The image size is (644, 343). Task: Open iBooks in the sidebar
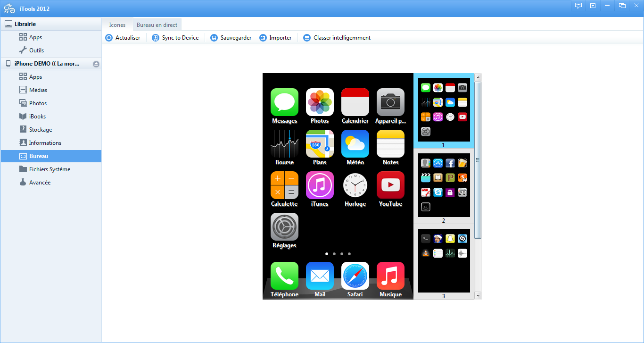pyautogui.click(x=51, y=117)
